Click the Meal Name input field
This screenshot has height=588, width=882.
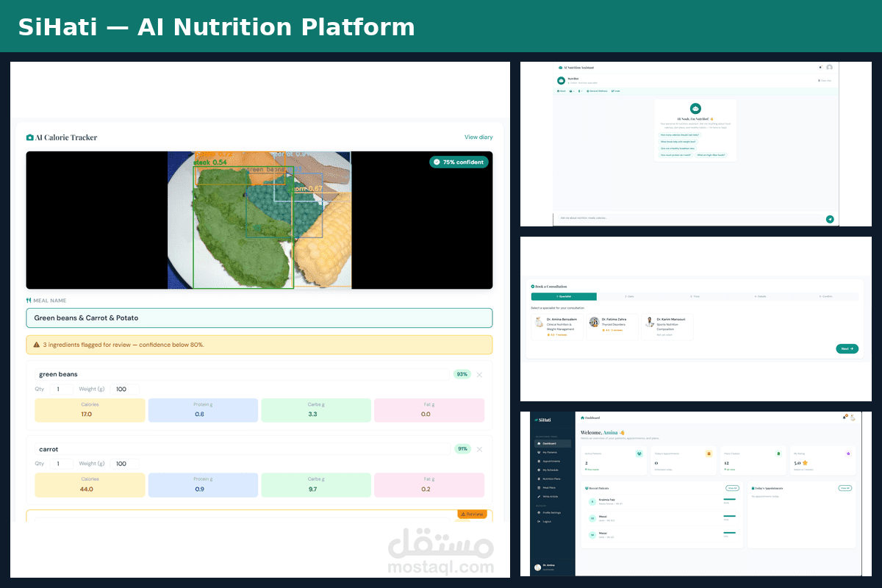[259, 318]
